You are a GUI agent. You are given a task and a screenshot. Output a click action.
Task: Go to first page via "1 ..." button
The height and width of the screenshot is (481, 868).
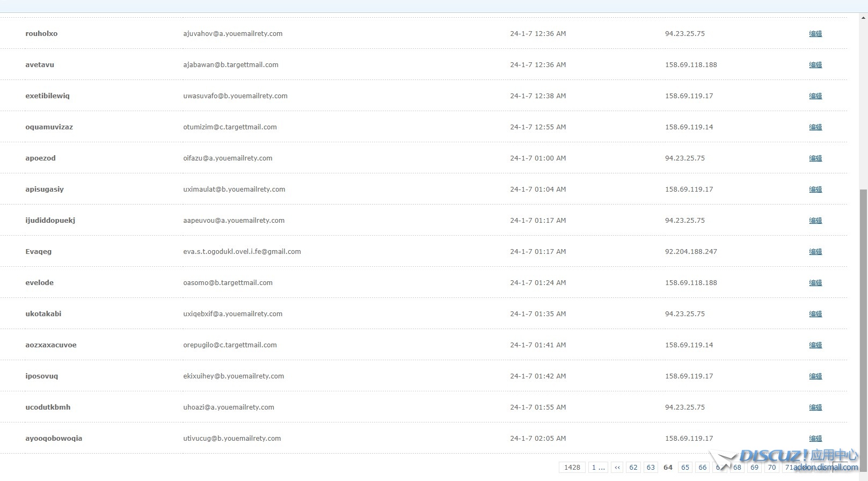click(x=598, y=467)
